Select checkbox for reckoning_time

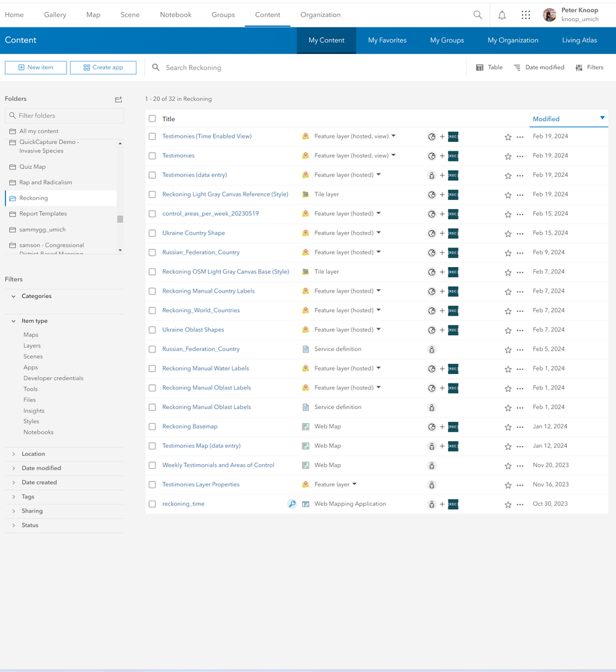point(152,504)
